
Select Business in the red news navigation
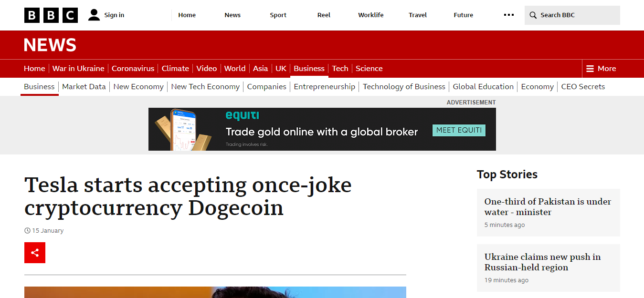pos(309,69)
